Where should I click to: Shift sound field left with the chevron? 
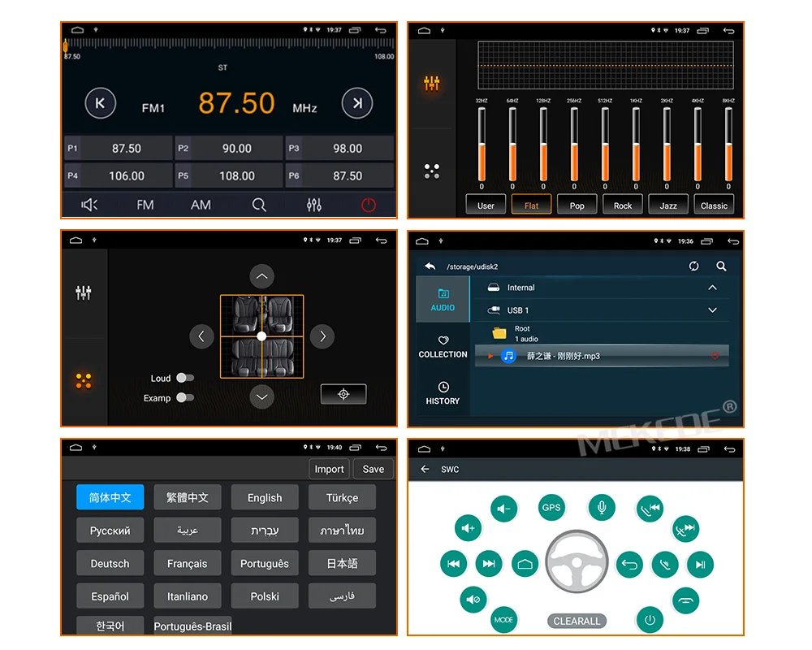click(201, 336)
